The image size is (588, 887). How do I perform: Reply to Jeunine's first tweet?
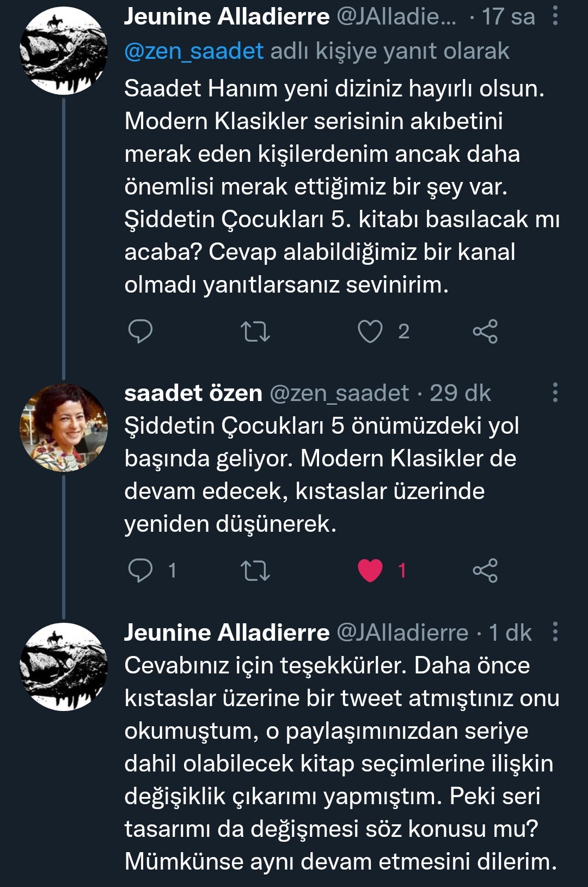[140, 331]
